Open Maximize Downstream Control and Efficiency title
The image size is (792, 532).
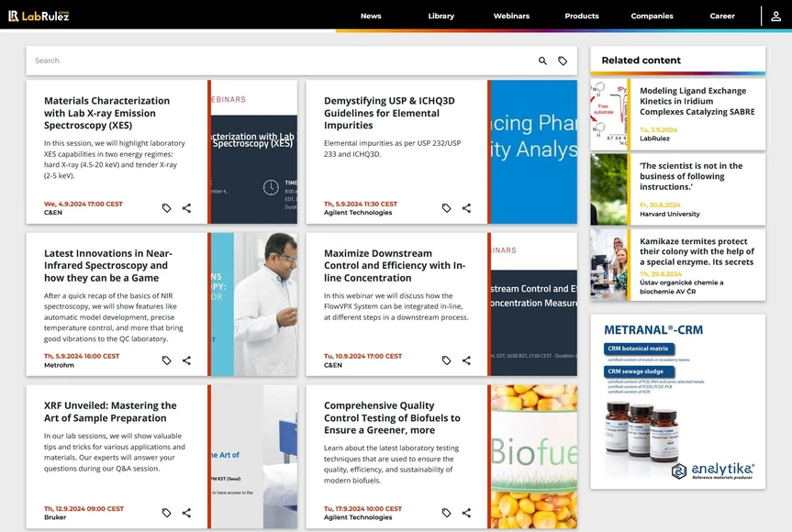pyautogui.click(x=395, y=265)
